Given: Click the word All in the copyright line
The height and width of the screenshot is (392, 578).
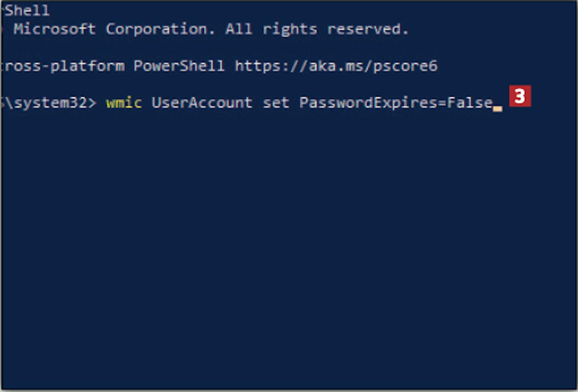Looking at the screenshot, I should 239,29.
